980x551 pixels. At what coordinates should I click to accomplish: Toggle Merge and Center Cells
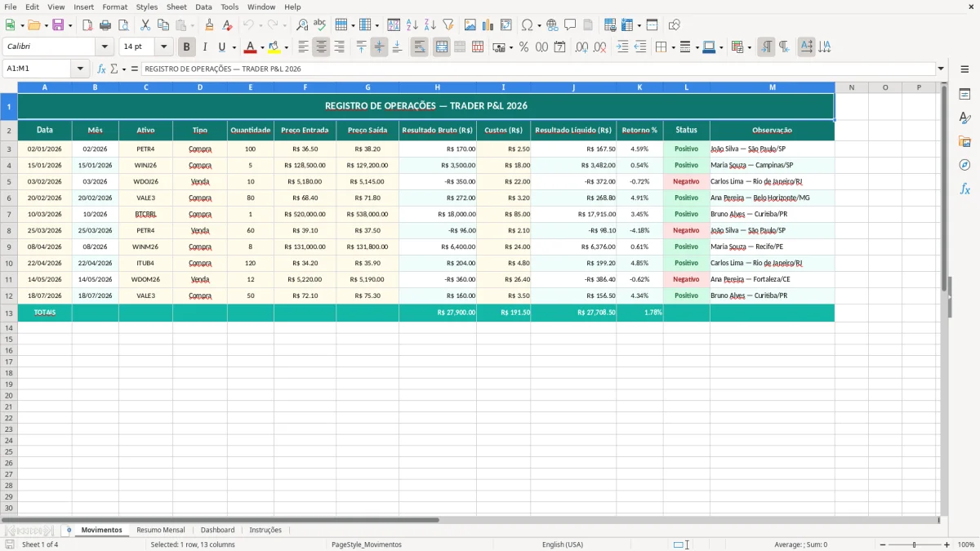[442, 47]
